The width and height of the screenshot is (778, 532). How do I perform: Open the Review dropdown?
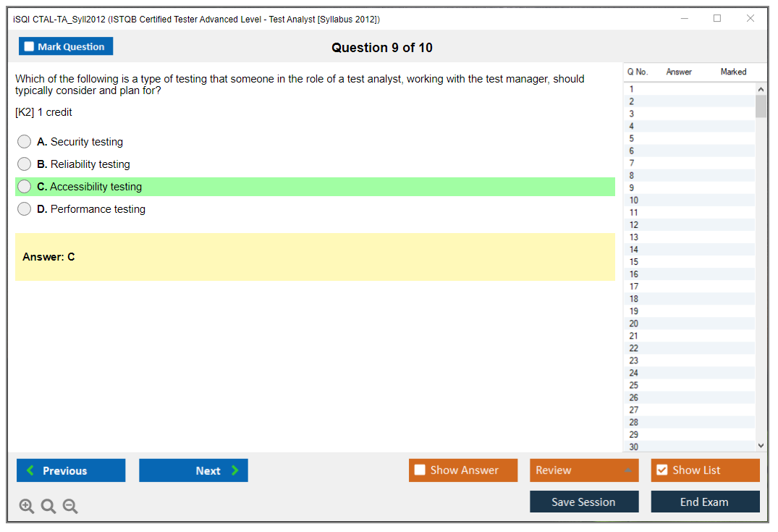click(x=583, y=470)
